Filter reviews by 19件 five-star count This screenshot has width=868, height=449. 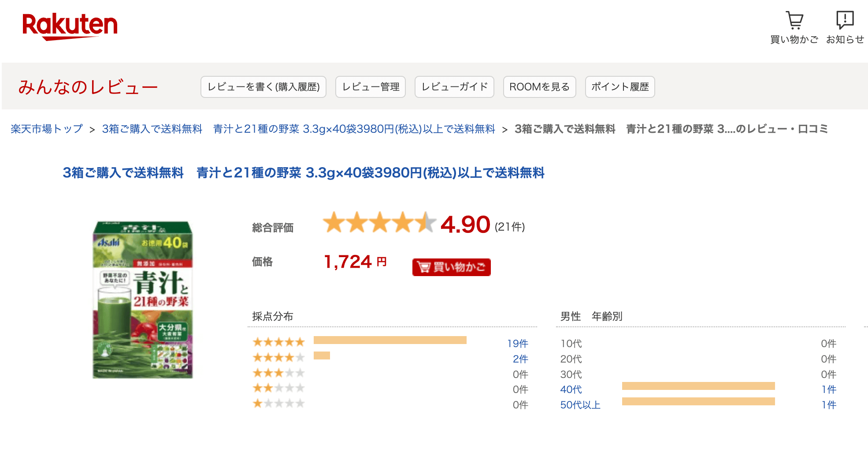coord(517,344)
